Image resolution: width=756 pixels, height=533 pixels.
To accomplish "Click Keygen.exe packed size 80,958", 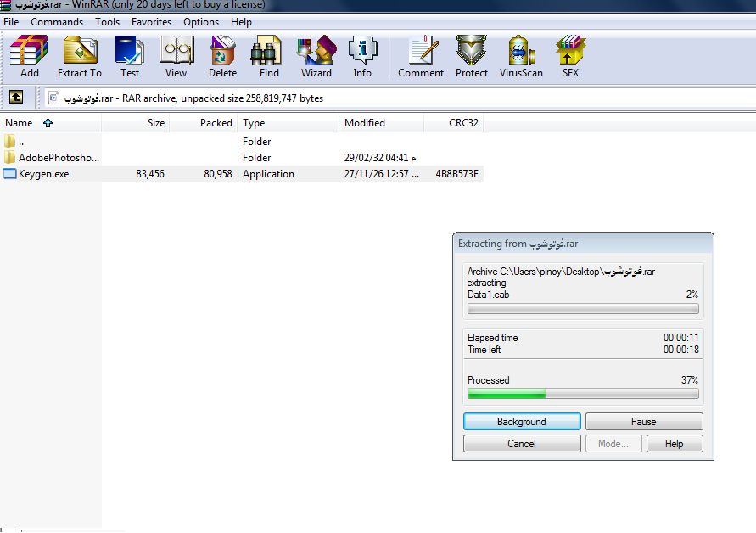I will [218, 174].
